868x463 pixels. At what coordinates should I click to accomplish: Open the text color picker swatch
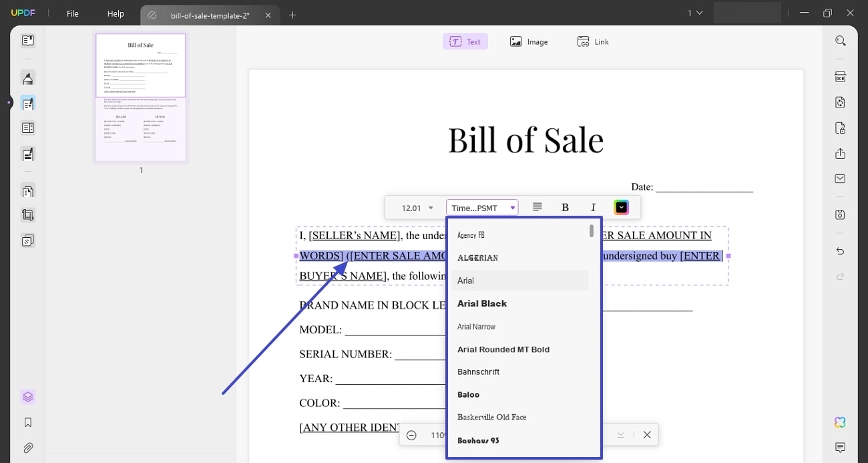[x=621, y=208]
